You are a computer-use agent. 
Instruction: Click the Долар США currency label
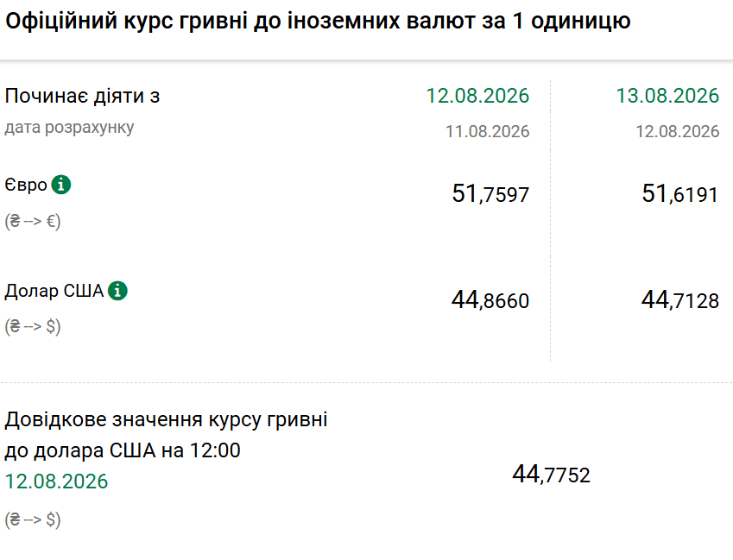[54, 291]
